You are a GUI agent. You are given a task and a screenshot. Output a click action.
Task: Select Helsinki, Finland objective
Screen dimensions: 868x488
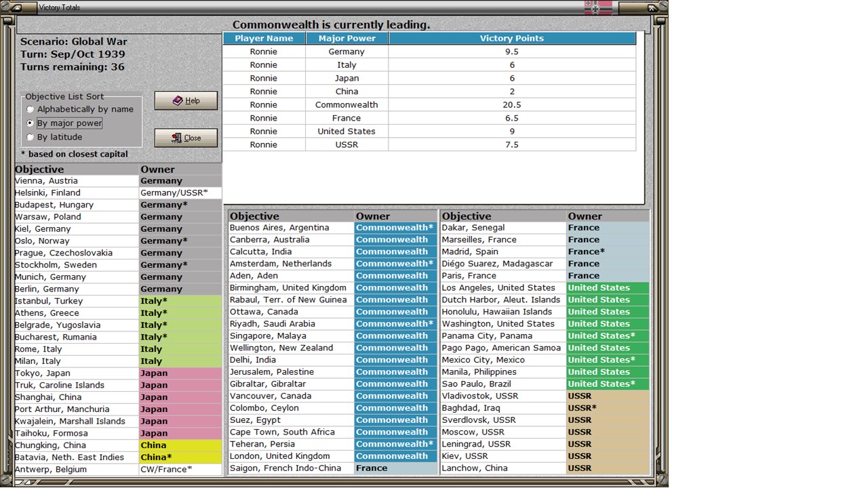(77, 193)
